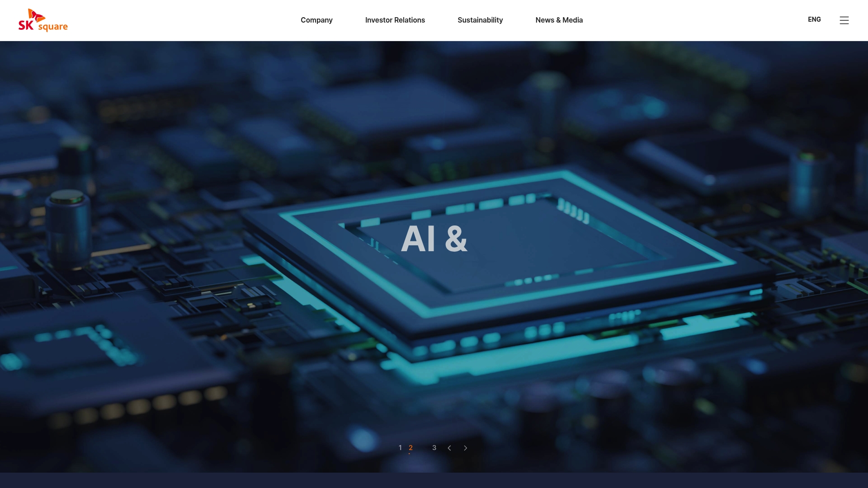Image resolution: width=868 pixels, height=488 pixels.
Task: Open the hamburger menu icon
Action: coord(844,20)
